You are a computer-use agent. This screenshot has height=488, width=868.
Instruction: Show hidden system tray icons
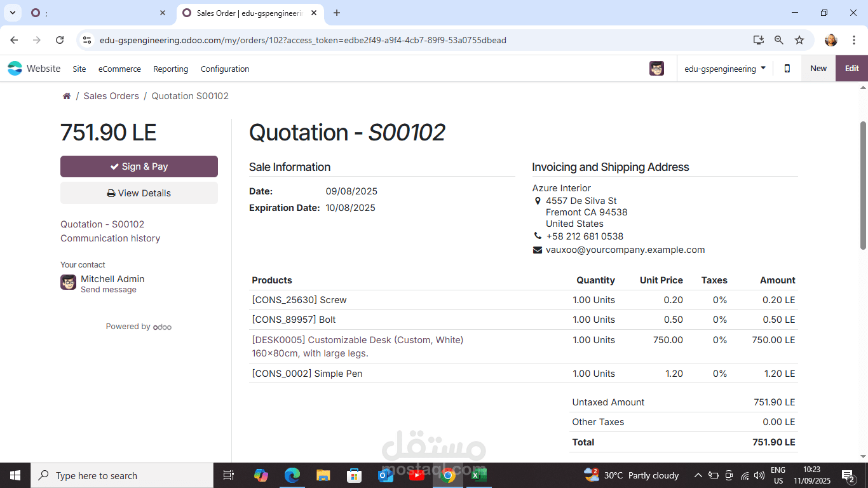click(698, 475)
